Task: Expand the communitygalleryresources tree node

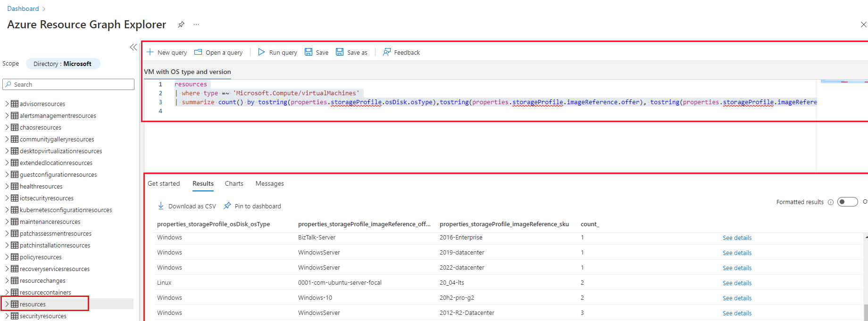Action: click(7, 139)
